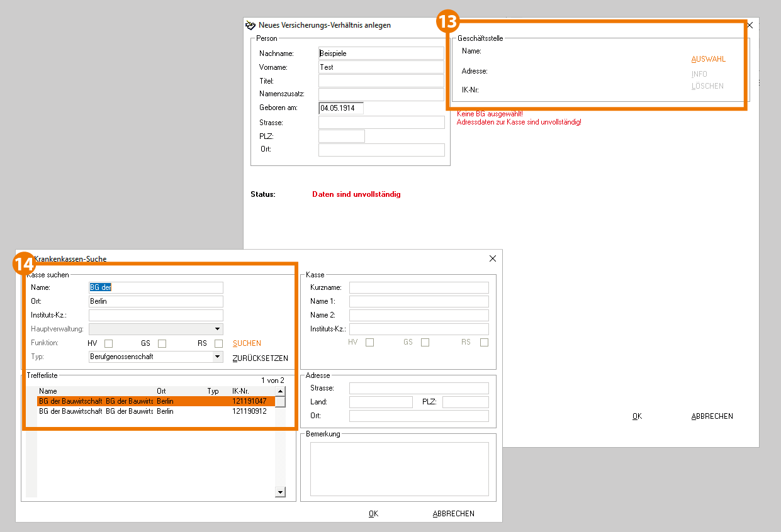Click the Trefferliste scroll down arrow

tap(281, 492)
